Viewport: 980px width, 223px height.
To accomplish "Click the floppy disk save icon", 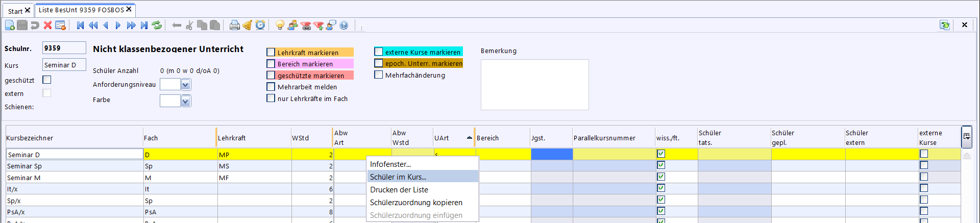I will click(22, 25).
